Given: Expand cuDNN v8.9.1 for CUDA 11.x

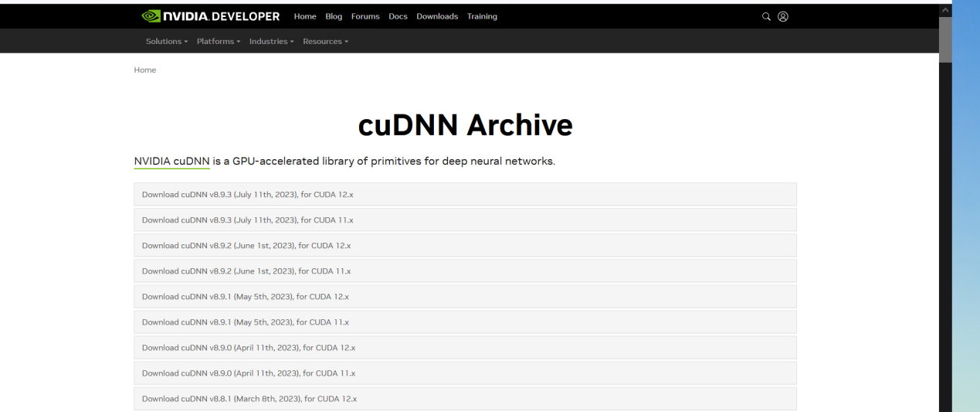Looking at the screenshot, I should (465, 322).
